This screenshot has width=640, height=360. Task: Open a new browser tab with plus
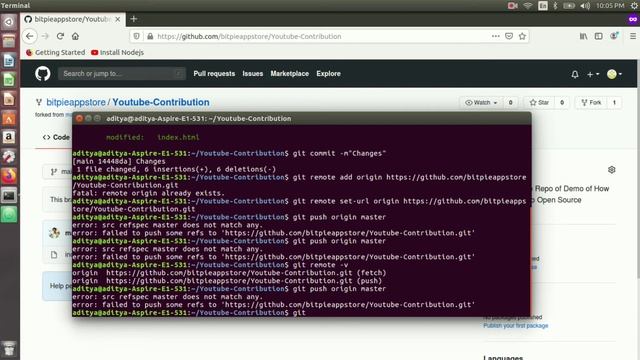(x=133, y=19)
